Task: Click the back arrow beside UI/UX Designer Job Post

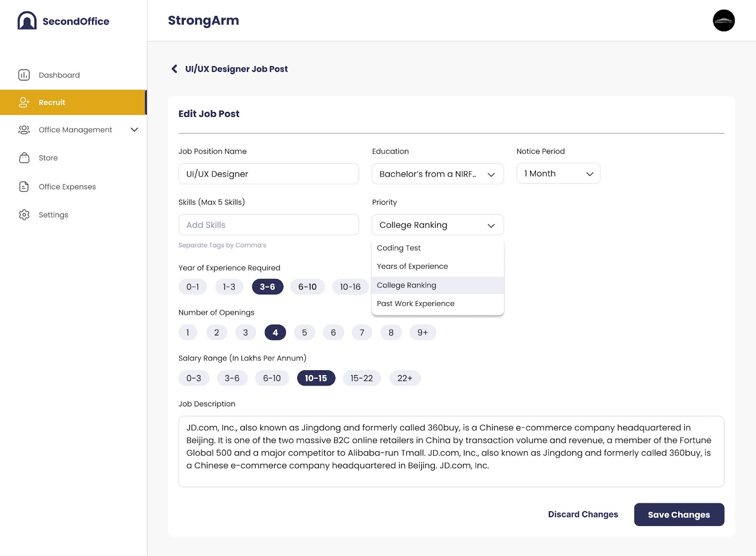Action: 174,69
